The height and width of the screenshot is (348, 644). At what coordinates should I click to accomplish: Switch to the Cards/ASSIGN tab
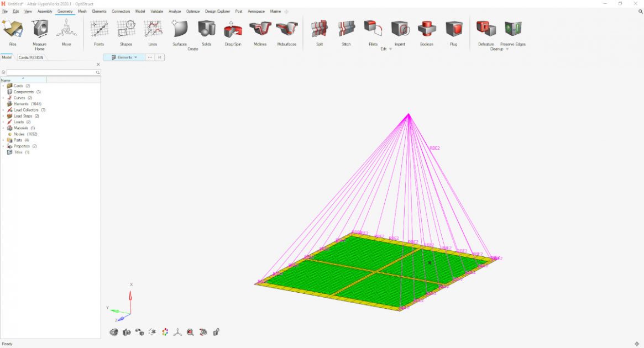coord(32,57)
